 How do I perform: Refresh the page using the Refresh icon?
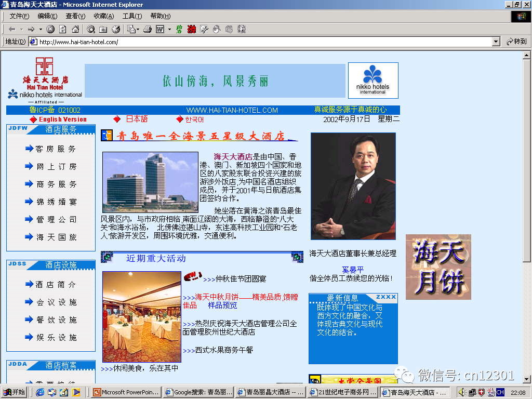[63, 30]
